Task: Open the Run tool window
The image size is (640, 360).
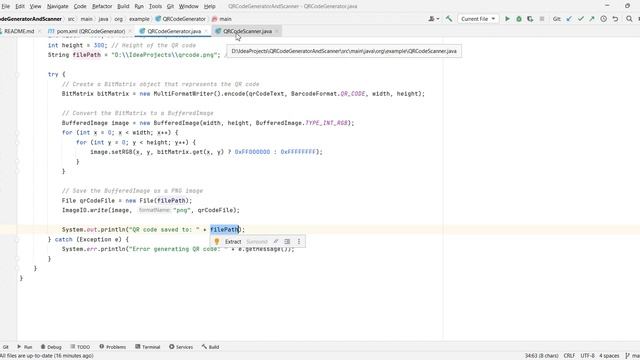Action: pyautogui.click(x=24, y=347)
